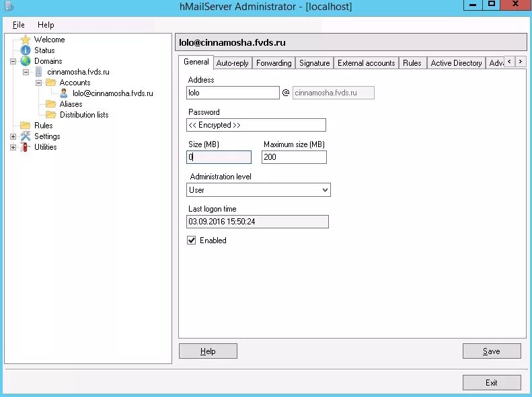The width and height of the screenshot is (532, 397).
Task: Click the Address input field containing lolo
Action: click(x=233, y=93)
